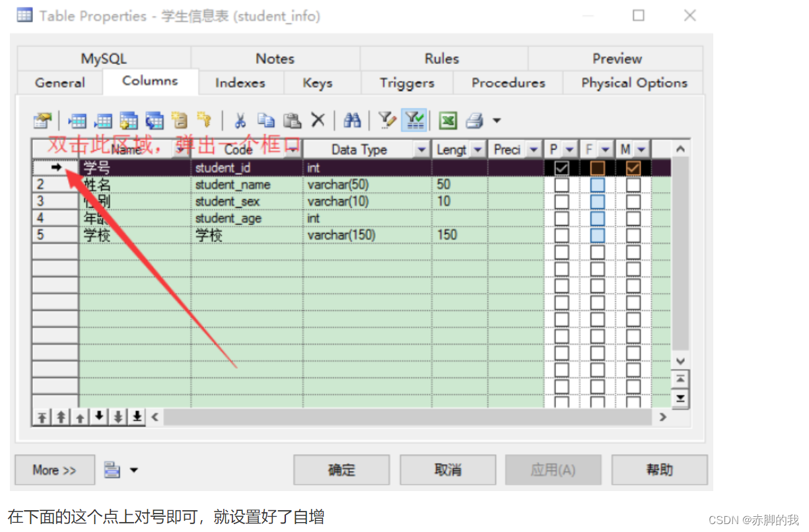Open the Find dialog via binoculars icon
This screenshot has height=532, width=809.
352,119
